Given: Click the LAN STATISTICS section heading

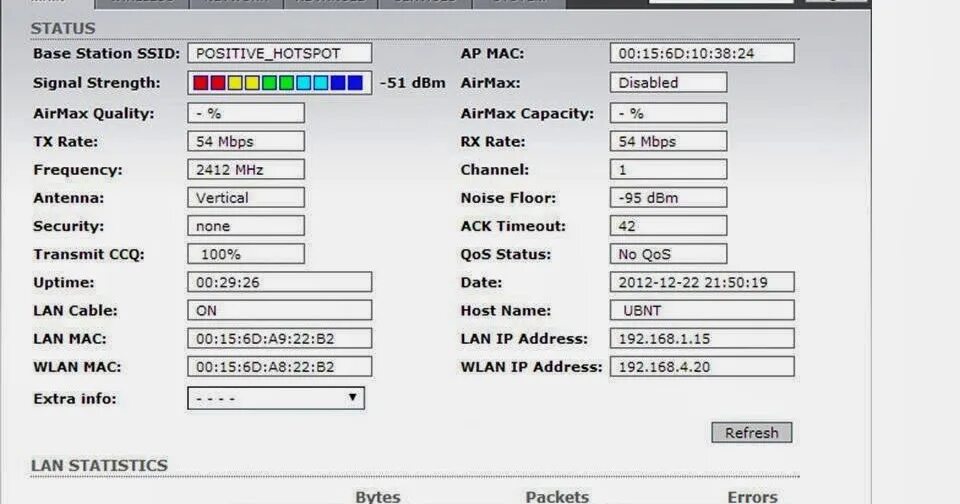Looking at the screenshot, I should click(x=99, y=465).
